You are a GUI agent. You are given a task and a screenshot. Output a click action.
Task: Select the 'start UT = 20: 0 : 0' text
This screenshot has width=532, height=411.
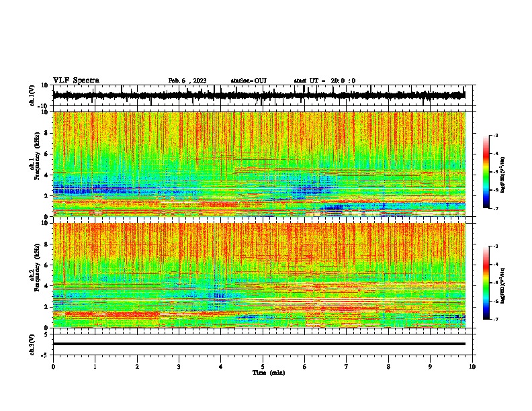click(324, 81)
